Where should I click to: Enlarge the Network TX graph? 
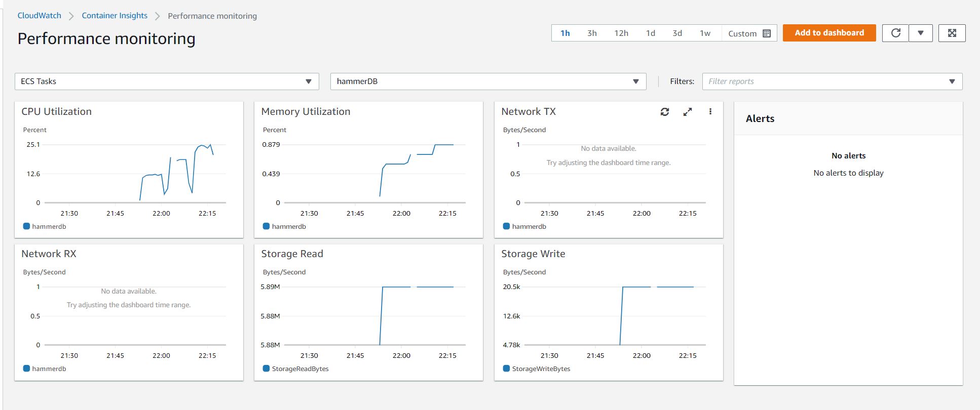click(x=687, y=112)
